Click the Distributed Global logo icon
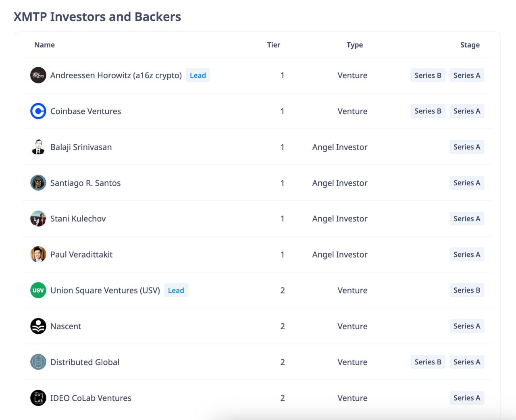Image resolution: width=516 pixels, height=420 pixels. coord(38,362)
